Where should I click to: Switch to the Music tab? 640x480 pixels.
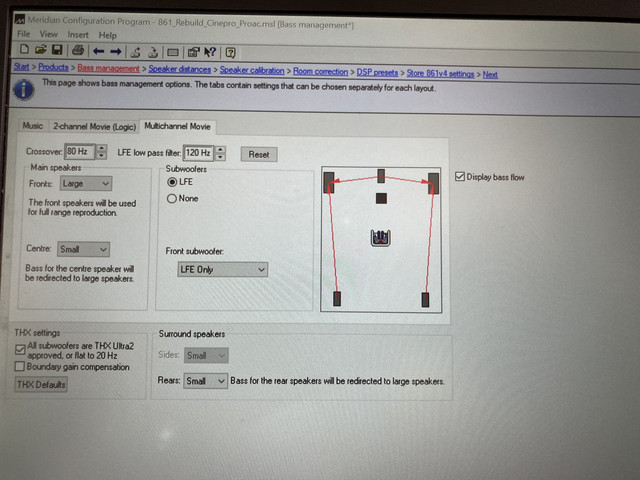click(33, 126)
